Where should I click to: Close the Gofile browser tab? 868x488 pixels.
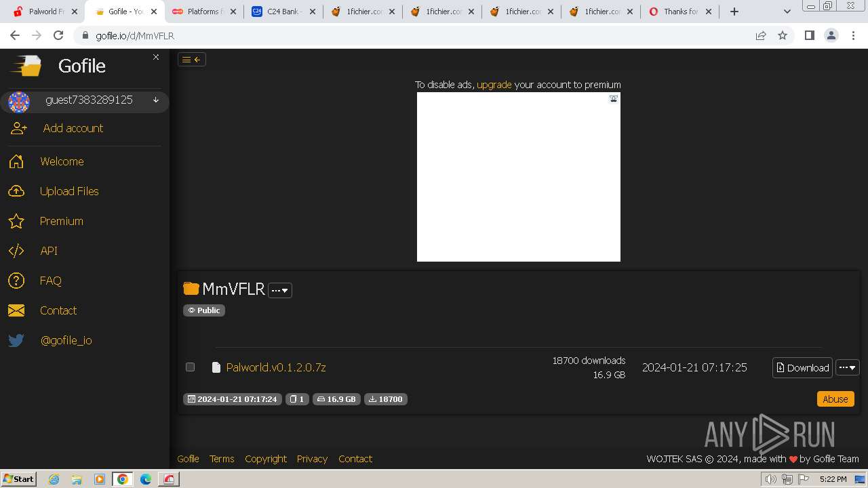tap(154, 12)
